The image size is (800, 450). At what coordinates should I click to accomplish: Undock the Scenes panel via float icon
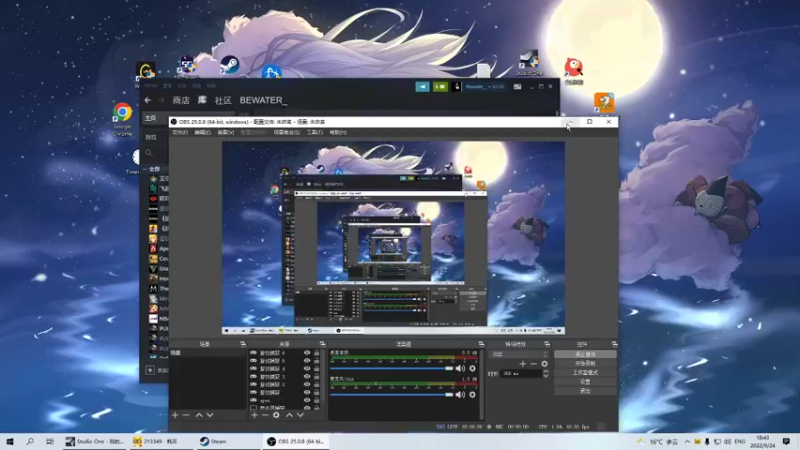coord(243,344)
